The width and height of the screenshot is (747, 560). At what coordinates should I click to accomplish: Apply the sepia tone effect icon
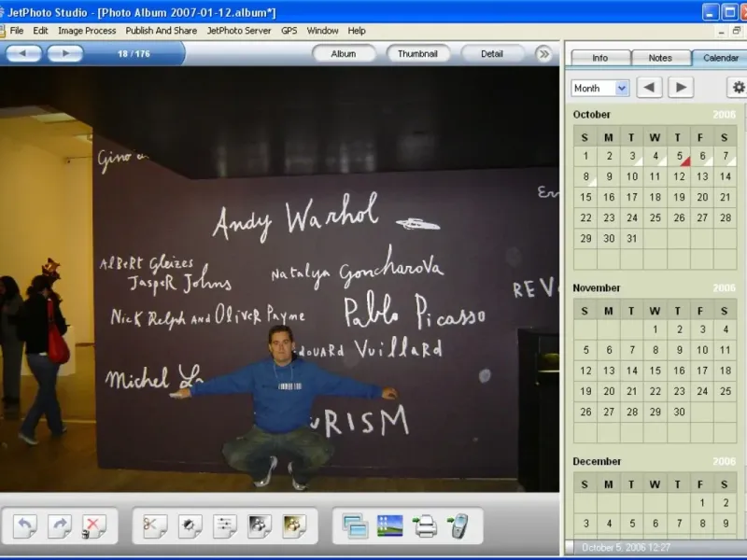[x=294, y=525]
